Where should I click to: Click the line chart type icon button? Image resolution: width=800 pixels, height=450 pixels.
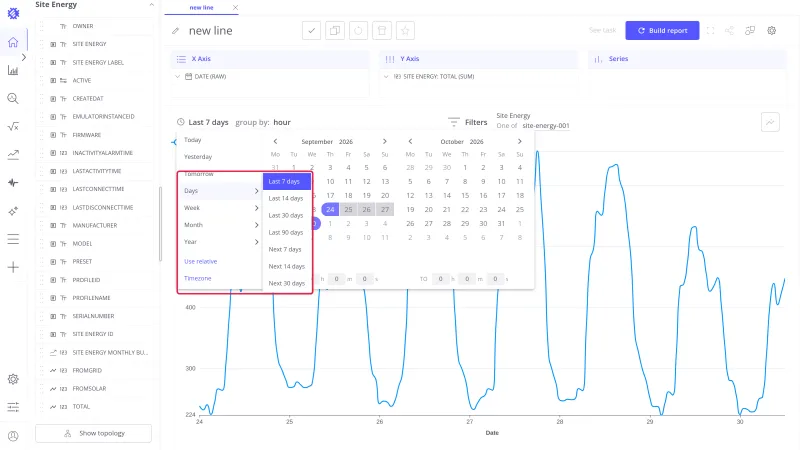[770, 122]
